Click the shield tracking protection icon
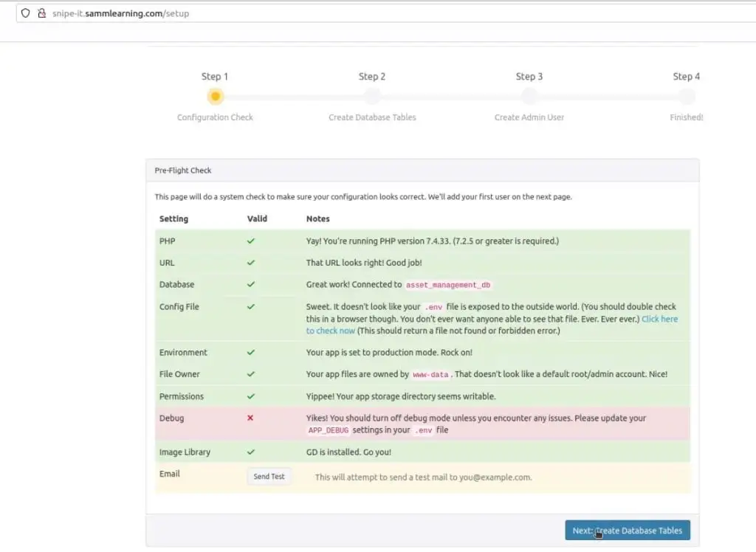 [26, 13]
